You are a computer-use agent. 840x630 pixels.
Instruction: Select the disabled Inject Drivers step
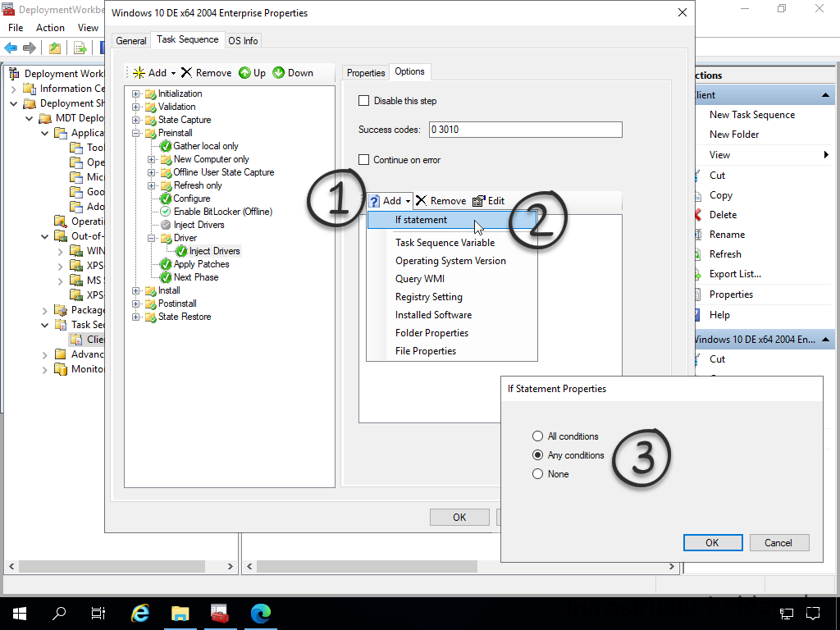click(x=199, y=225)
